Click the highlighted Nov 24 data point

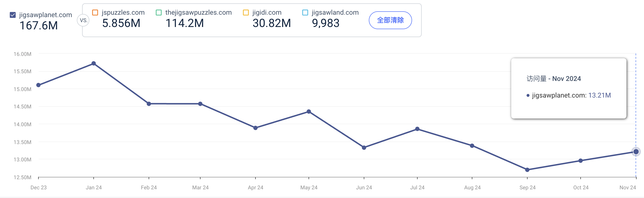636,152
